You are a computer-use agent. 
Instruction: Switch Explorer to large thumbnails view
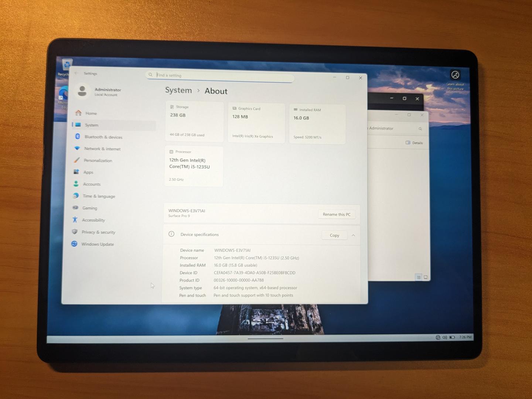(426, 277)
